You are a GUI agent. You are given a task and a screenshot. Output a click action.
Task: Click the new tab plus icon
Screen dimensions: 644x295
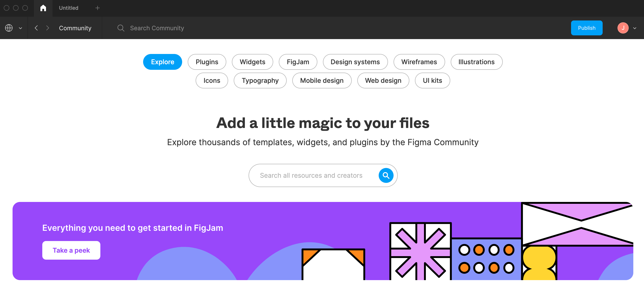click(x=98, y=8)
